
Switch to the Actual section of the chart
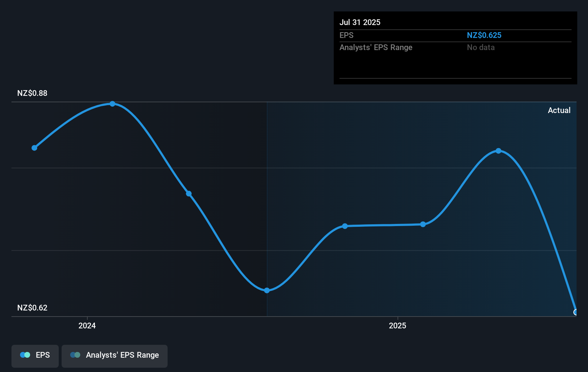click(x=559, y=110)
